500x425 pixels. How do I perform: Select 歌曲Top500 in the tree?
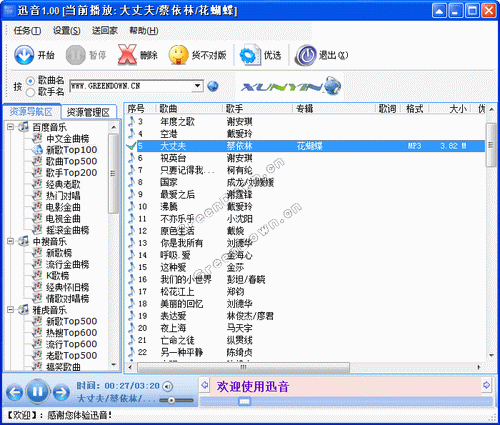[x=71, y=161]
